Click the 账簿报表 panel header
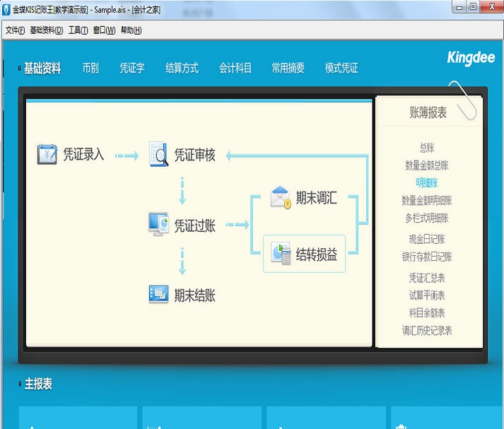Viewport: 504px width, 429px height. click(428, 112)
